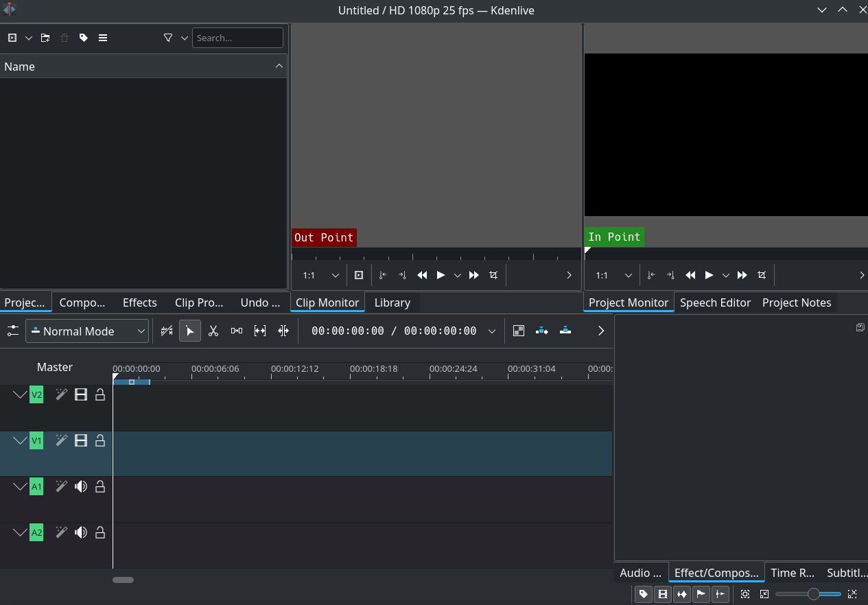Viewport: 868px width, 605px height.
Task: Hide video of track V1
Action: tap(81, 440)
